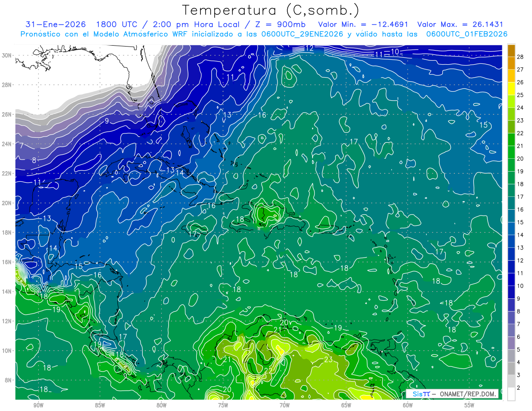This screenshot has width=532, height=411.
Task: Click the brown swatch above 28 on the scale
Action: pyautogui.click(x=511, y=50)
